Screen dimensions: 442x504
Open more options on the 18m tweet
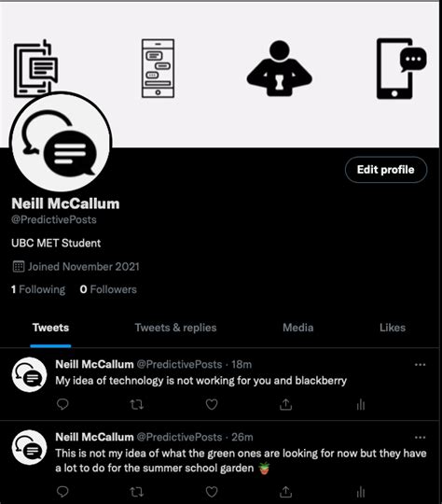pos(420,365)
